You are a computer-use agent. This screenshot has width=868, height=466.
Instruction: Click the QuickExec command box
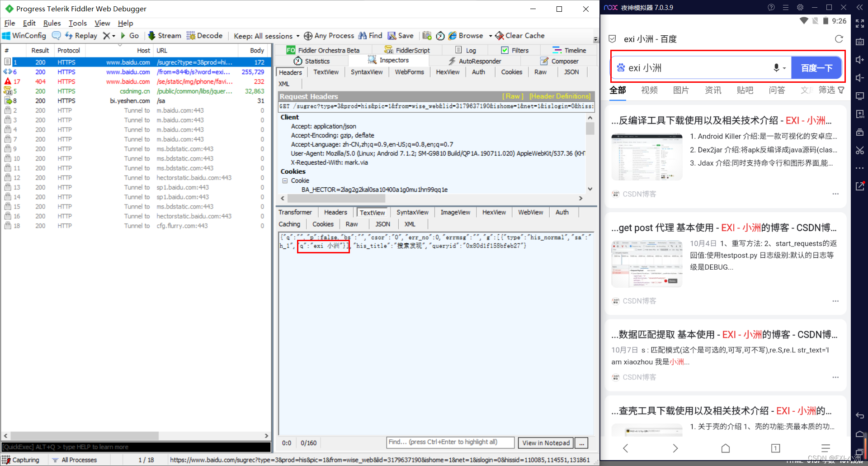[136, 447]
